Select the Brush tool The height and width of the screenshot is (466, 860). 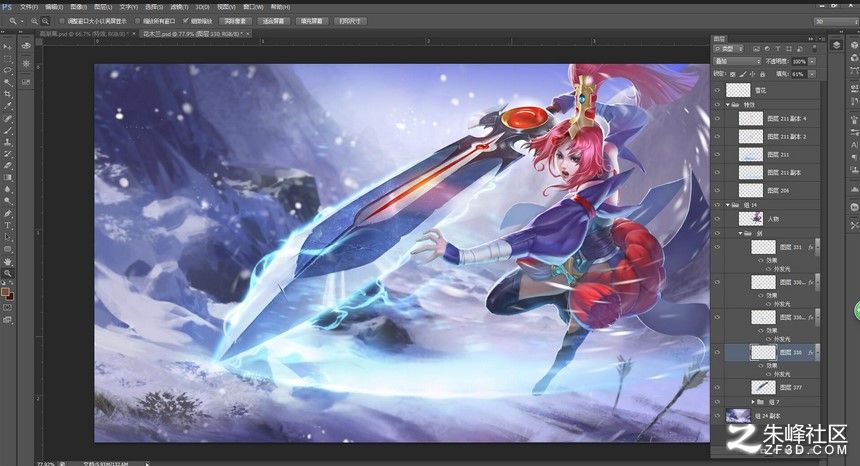tap(8, 130)
